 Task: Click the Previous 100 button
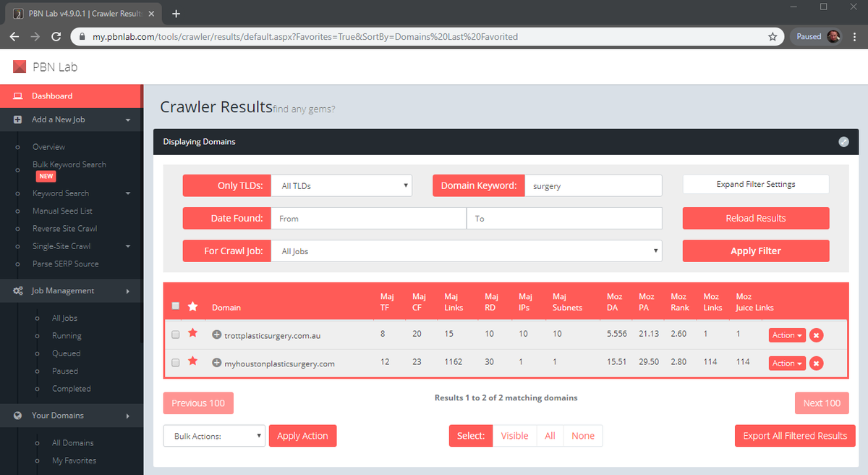198,403
